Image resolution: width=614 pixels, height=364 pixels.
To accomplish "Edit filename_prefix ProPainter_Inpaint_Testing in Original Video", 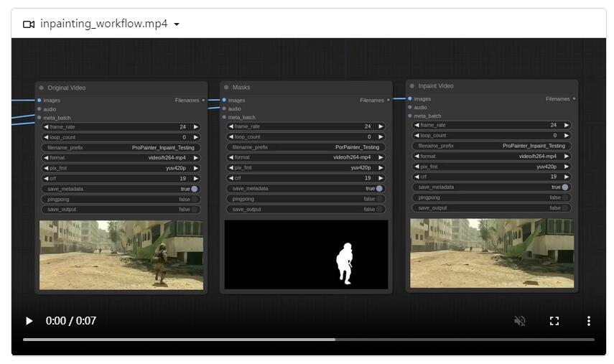I will (121, 148).
